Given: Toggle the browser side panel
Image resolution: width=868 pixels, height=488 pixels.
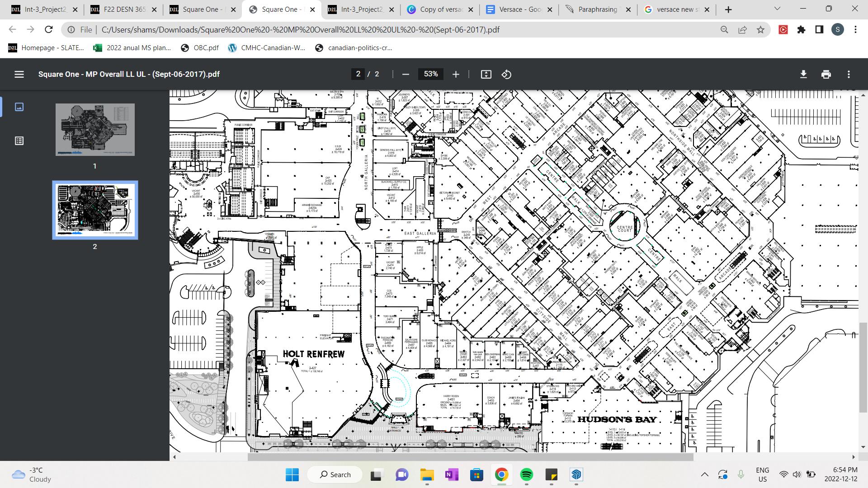Looking at the screenshot, I should [819, 30].
